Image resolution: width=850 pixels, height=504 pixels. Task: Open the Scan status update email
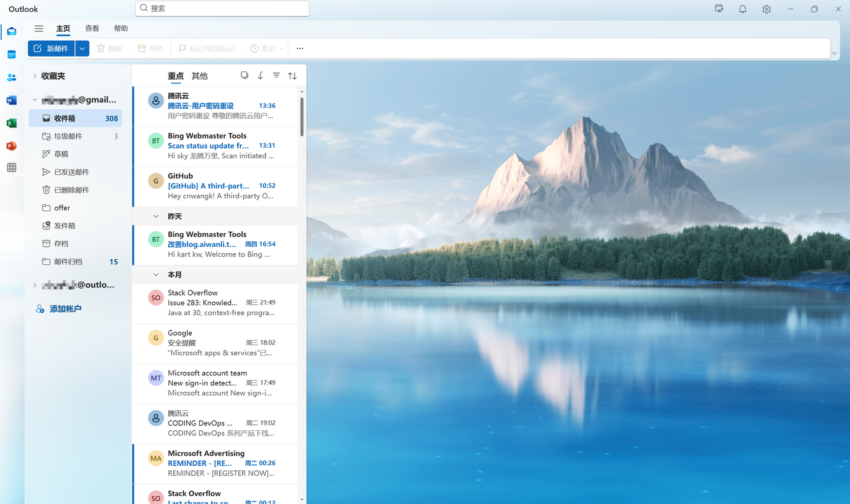(215, 146)
